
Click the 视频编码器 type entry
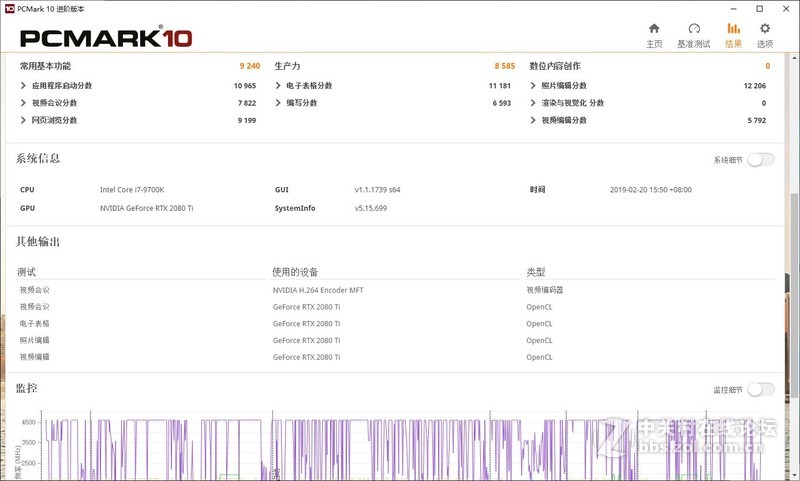click(544, 290)
